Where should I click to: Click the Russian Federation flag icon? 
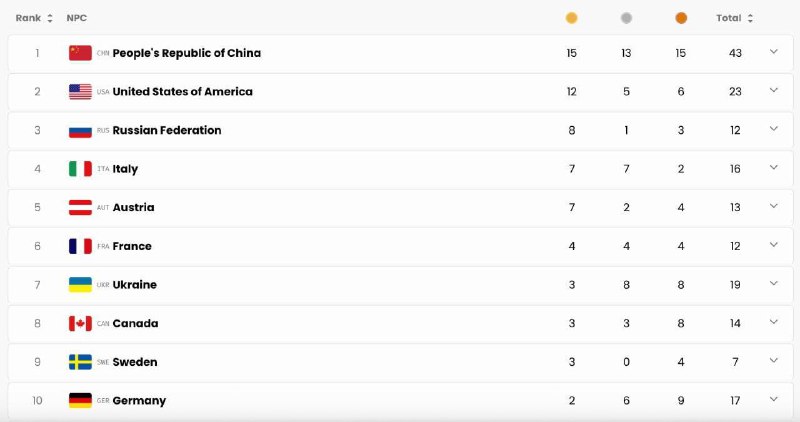(80, 131)
